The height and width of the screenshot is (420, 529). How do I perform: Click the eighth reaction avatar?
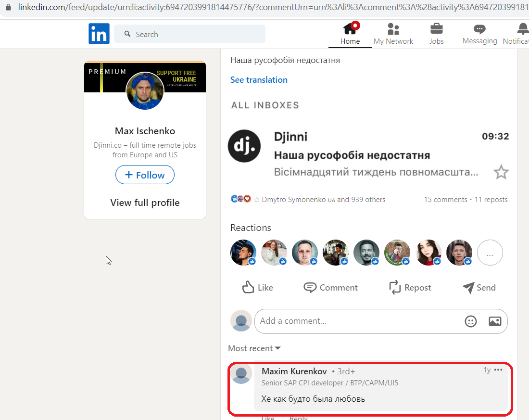click(x=459, y=253)
